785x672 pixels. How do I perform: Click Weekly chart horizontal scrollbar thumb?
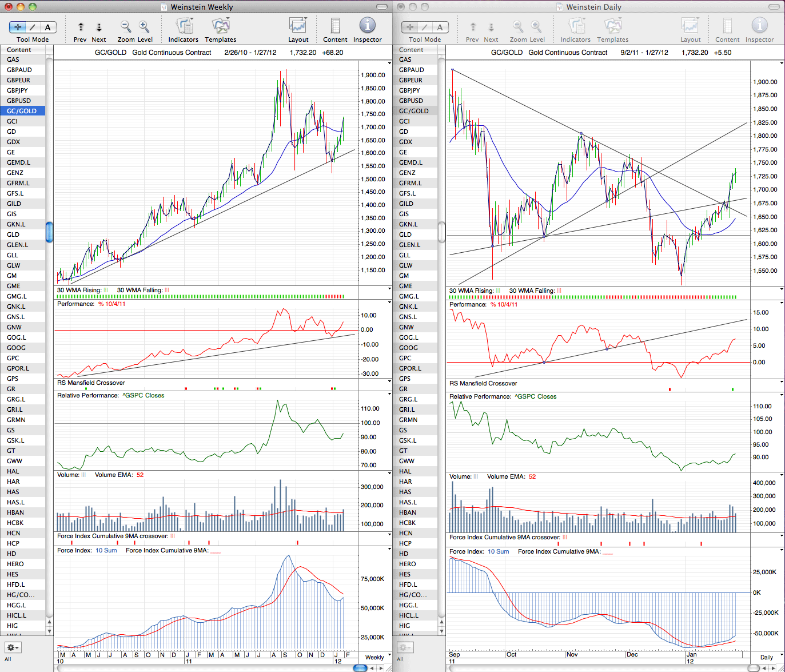(x=360, y=667)
